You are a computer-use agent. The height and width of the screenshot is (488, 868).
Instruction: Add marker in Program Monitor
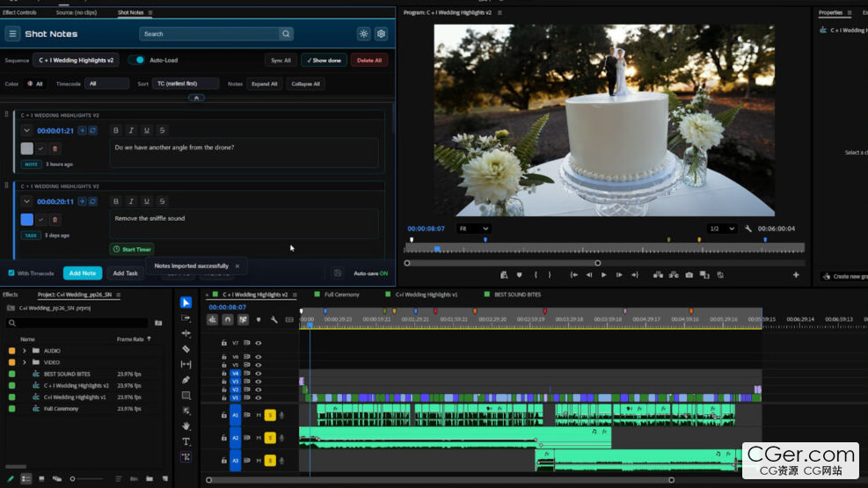click(519, 275)
